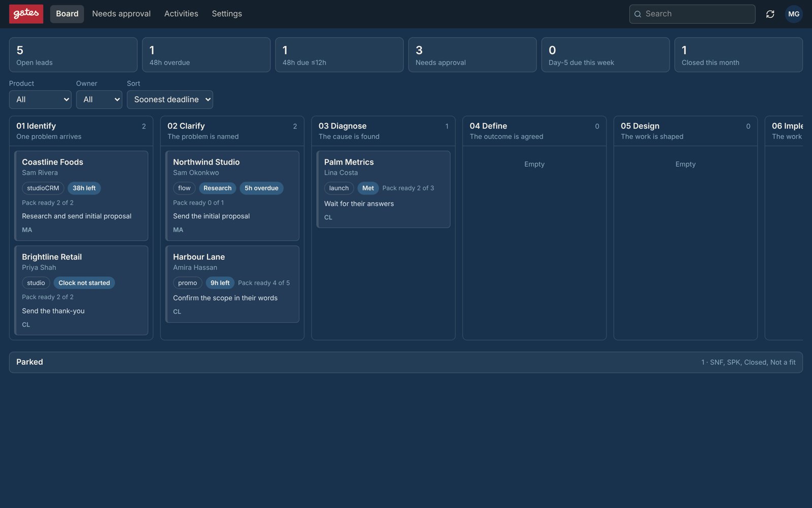Click Amira Hassan contact name

pos(195,268)
